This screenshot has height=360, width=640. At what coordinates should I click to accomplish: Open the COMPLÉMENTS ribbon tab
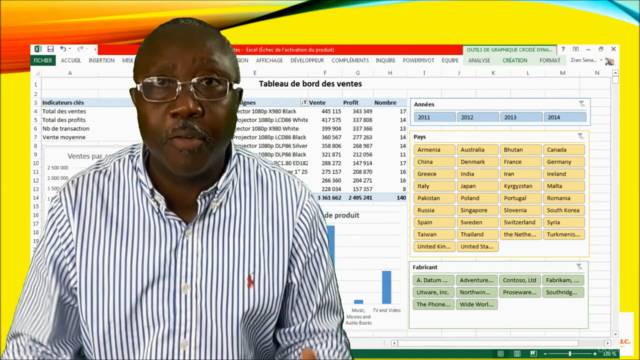[x=350, y=60]
